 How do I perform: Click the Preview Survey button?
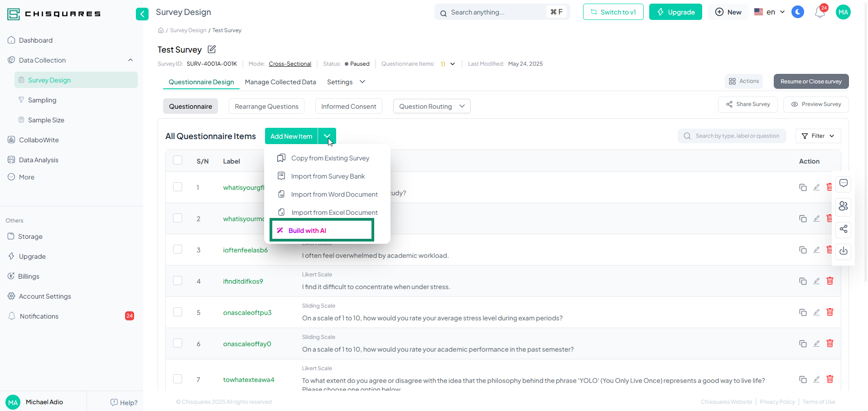coord(815,104)
